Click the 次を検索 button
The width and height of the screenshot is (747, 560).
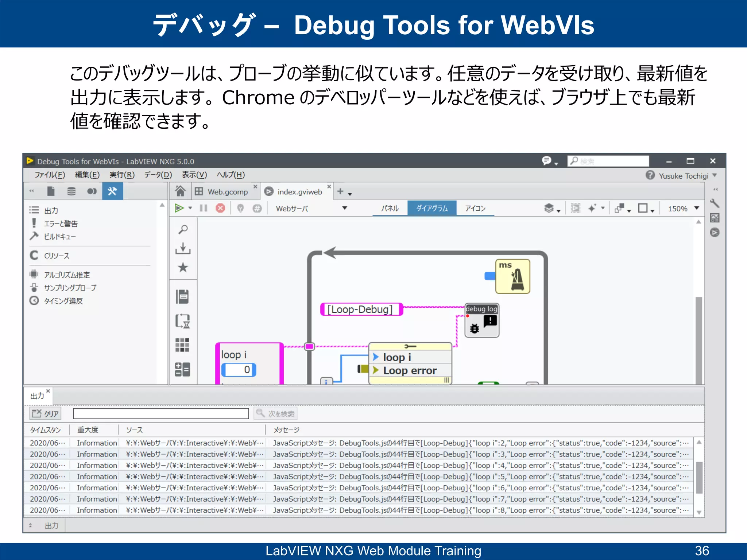pyautogui.click(x=276, y=413)
